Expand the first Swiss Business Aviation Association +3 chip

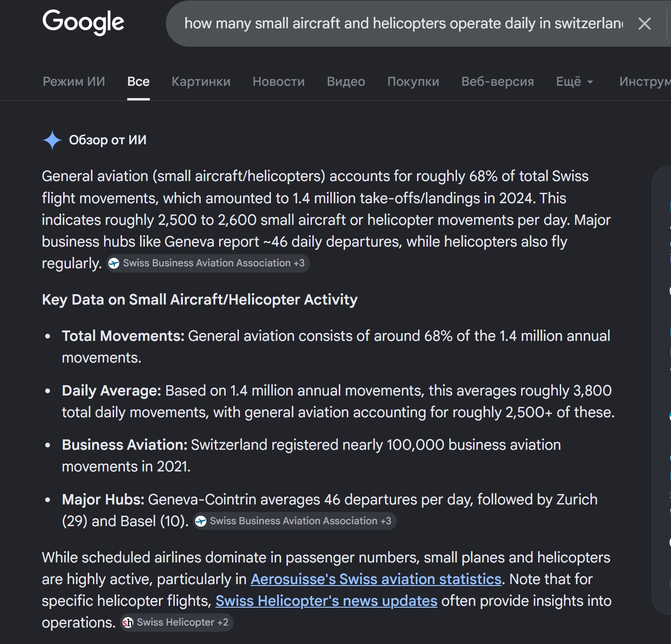[208, 263]
